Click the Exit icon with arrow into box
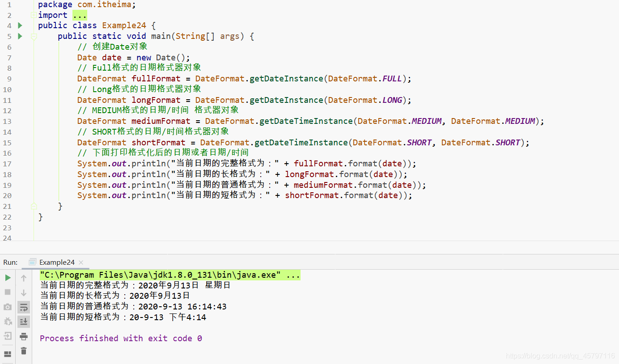Image resolution: width=619 pixels, height=364 pixels. [8, 336]
